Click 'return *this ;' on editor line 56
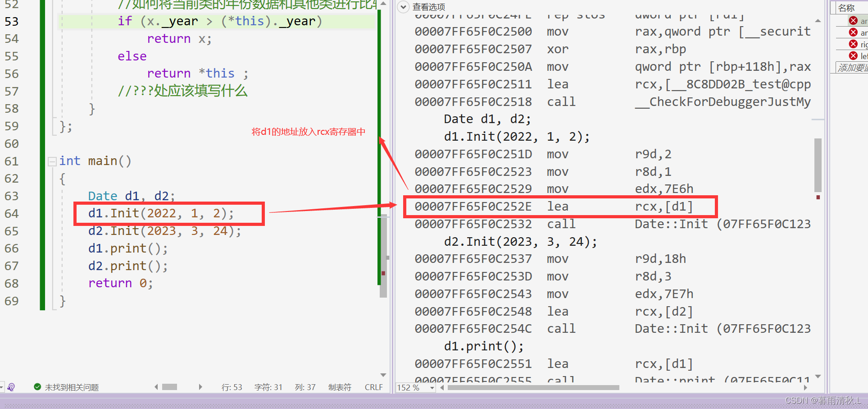The height and width of the screenshot is (409, 868). click(197, 74)
